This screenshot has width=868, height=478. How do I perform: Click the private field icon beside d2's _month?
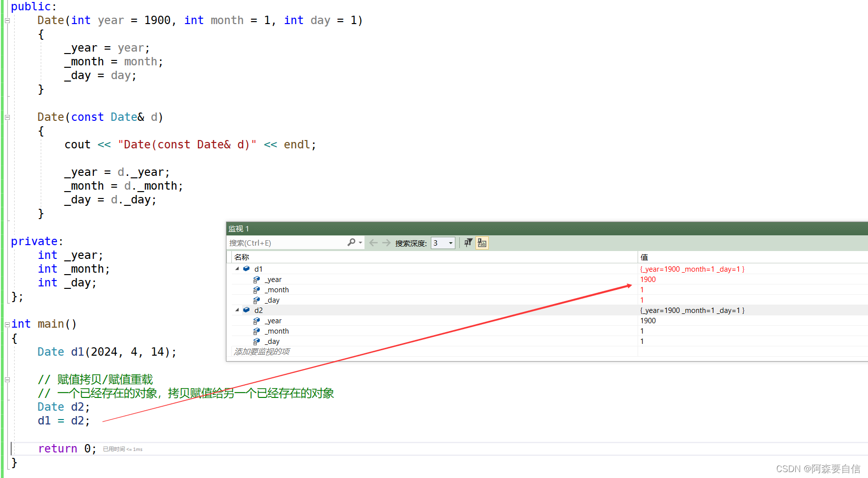click(256, 331)
